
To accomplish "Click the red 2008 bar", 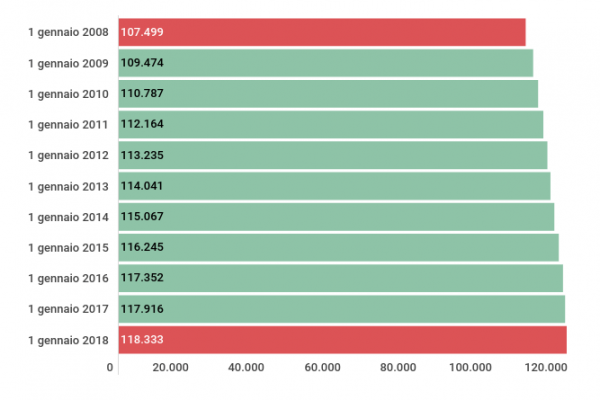I will click(x=320, y=32).
